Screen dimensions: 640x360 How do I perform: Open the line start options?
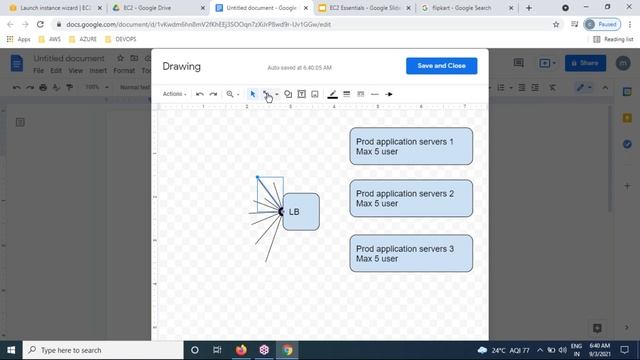[x=375, y=94]
